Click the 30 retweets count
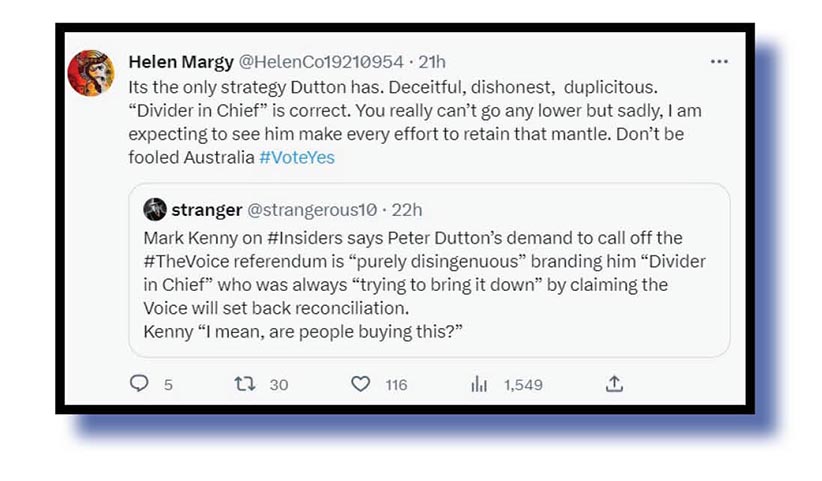The width and height of the screenshot is (822, 481). [x=279, y=384]
